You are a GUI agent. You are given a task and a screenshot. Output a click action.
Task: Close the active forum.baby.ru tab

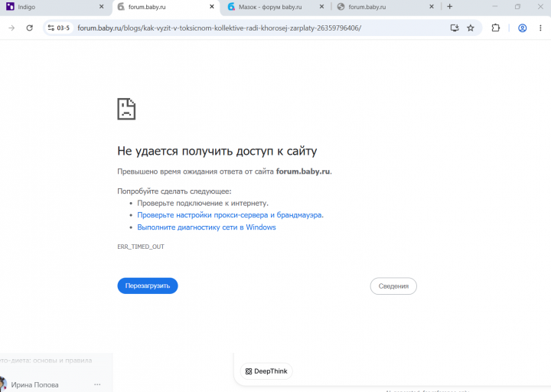212,7
